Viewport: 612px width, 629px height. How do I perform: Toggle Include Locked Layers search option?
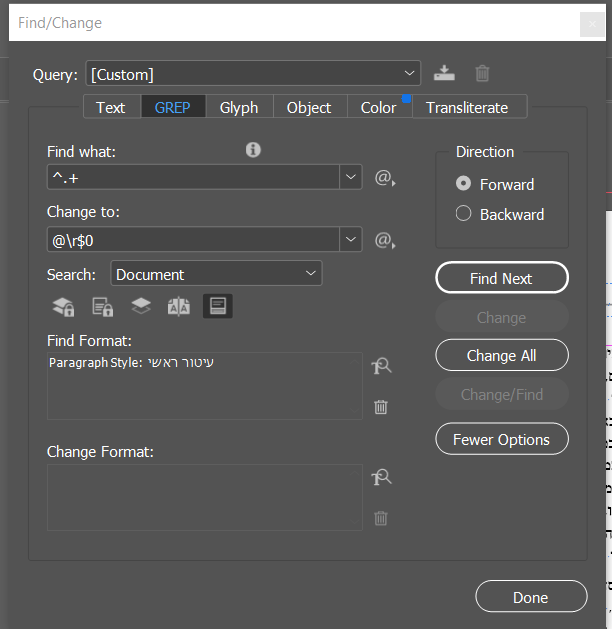pos(64,307)
